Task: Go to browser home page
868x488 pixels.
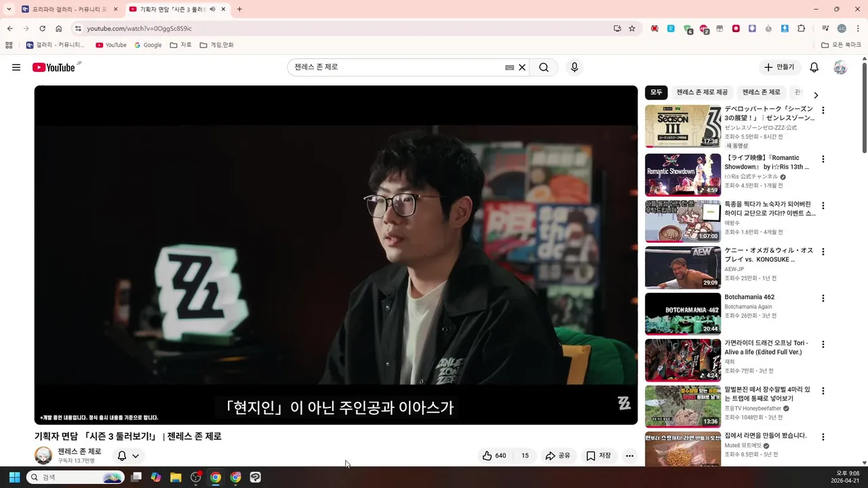Action: click(x=59, y=28)
